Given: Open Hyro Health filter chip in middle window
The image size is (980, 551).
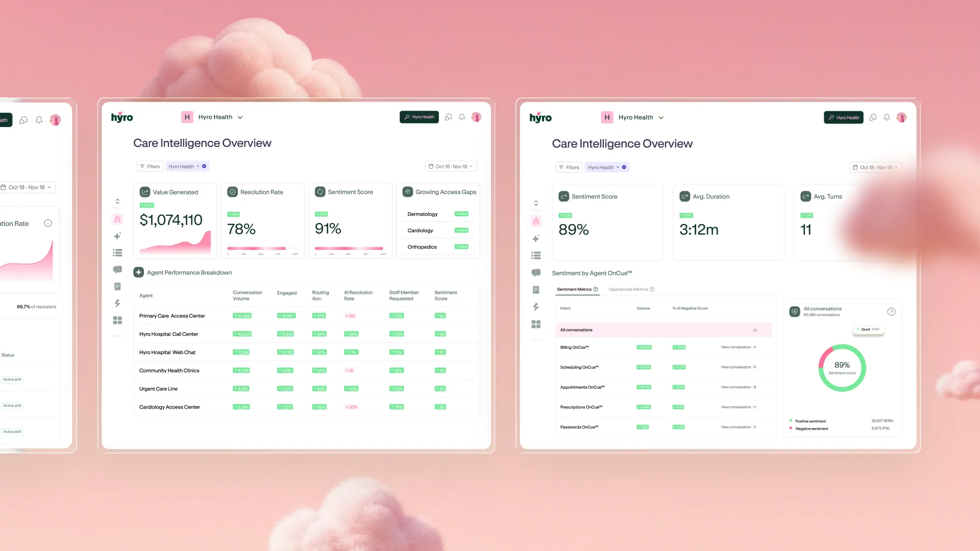Looking at the screenshot, I should 187,166.
